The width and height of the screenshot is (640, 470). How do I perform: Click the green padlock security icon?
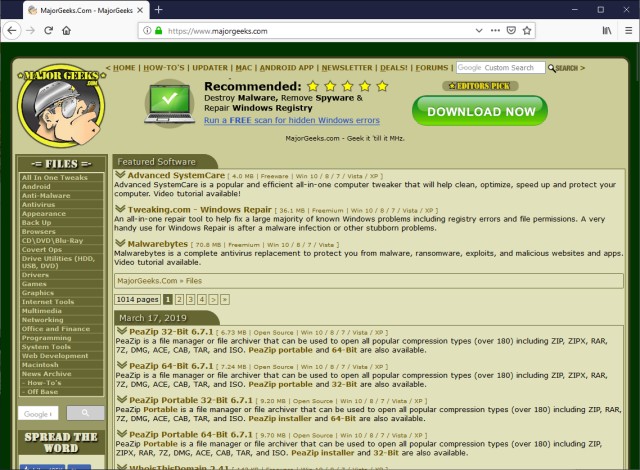coord(158,31)
